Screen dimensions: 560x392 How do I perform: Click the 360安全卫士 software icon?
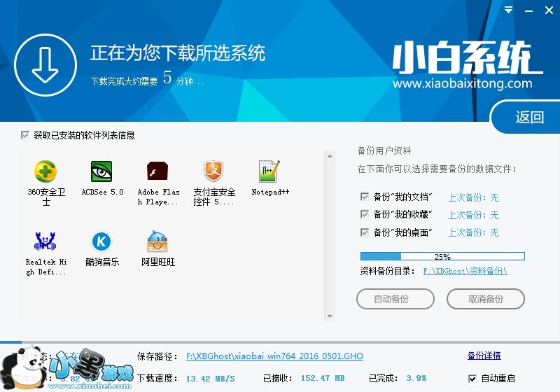(x=45, y=171)
